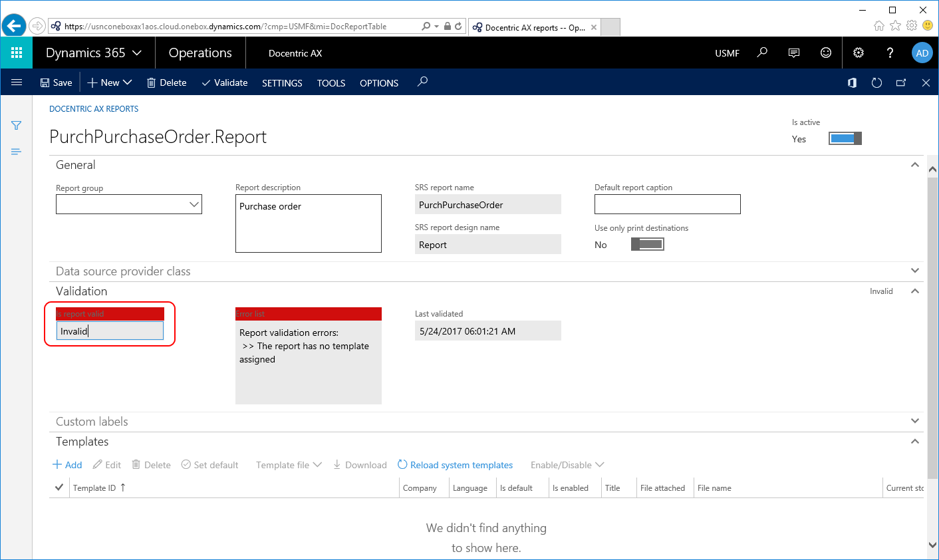
Task: Add a new template
Action: (67, 465)
